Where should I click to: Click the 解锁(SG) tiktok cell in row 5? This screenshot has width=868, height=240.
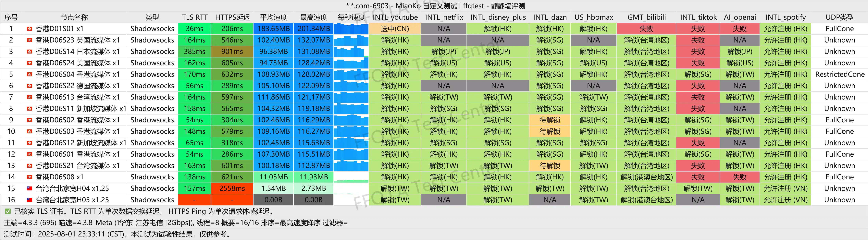coord(698,74)
